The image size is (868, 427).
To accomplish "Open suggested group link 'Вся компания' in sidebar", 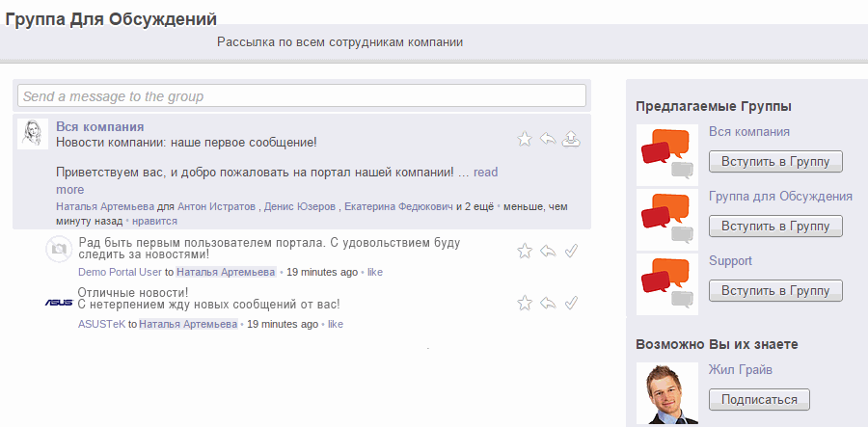I will point(749,132).
